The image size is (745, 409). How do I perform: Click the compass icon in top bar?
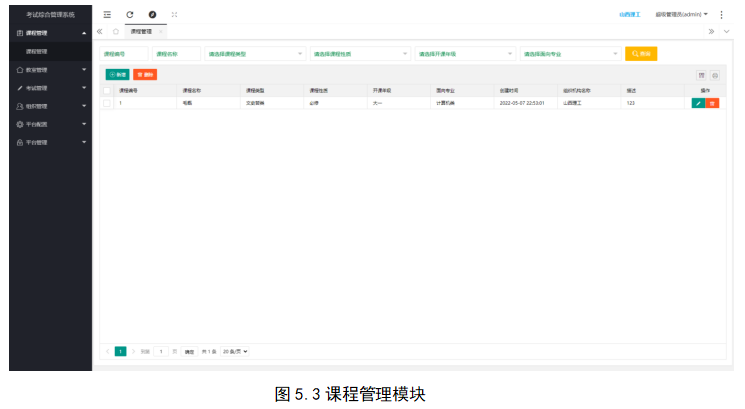152,15
